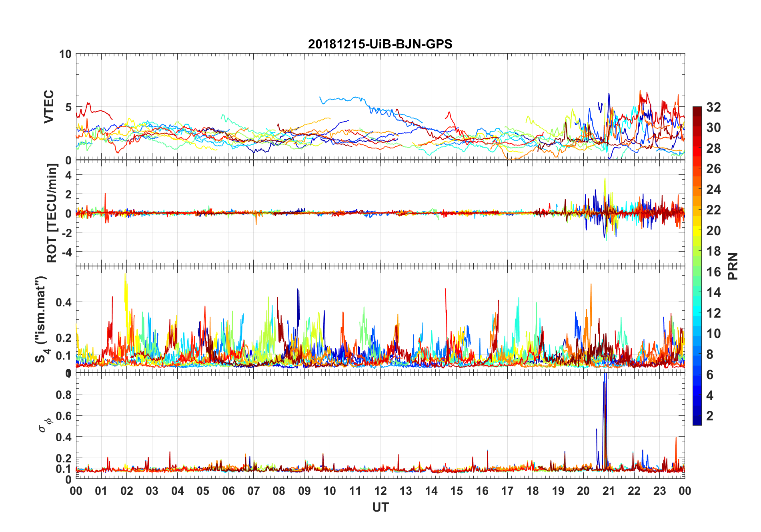The width and height of the screenshot is (761, 532).
Task: Click the "01" tick on the UT axis
Action: (101, 491)
